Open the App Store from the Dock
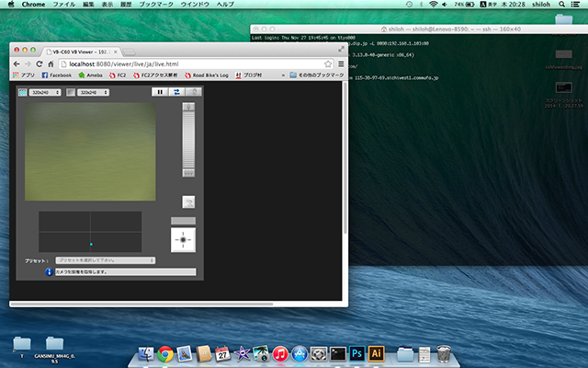This screenshot has width=588, height=368. 300,353
